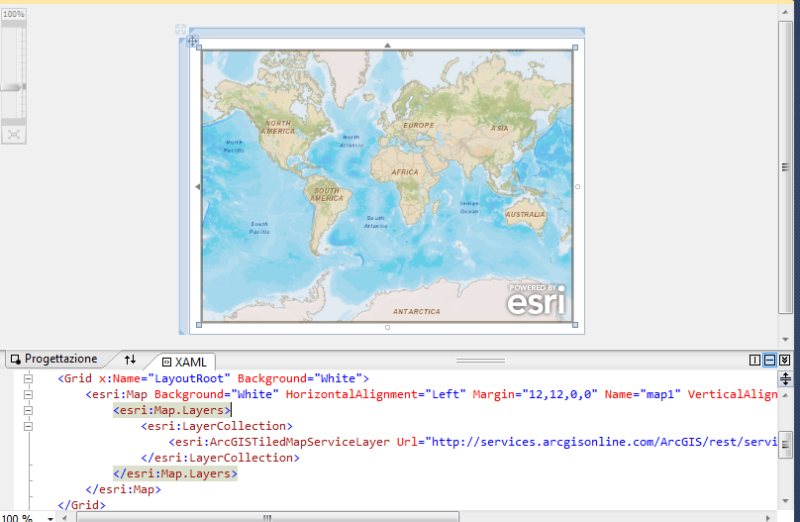
Task: Click the truncated VerticalAlign attribute text
Action: coord(733,394)
